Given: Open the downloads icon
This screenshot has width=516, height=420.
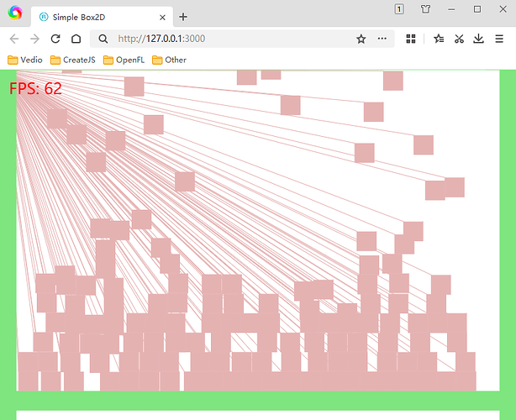Looking at the screenshot, I should click(x=478, y=39).
